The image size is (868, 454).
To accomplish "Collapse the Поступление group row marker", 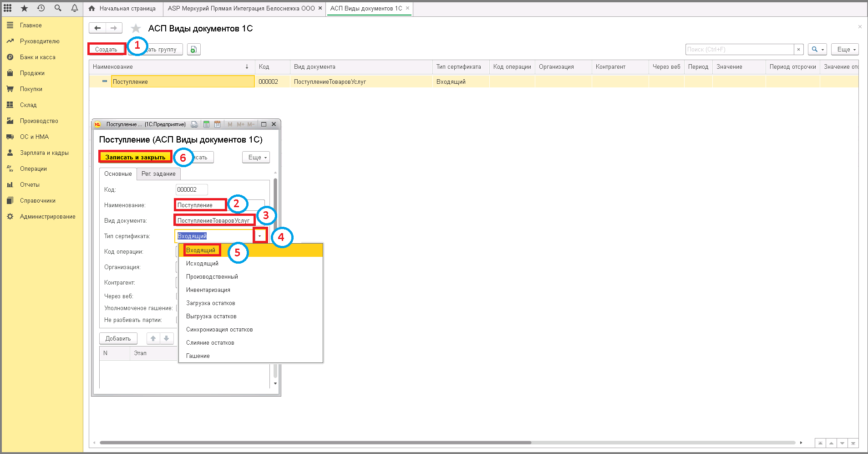I will [x=105, y=82].
